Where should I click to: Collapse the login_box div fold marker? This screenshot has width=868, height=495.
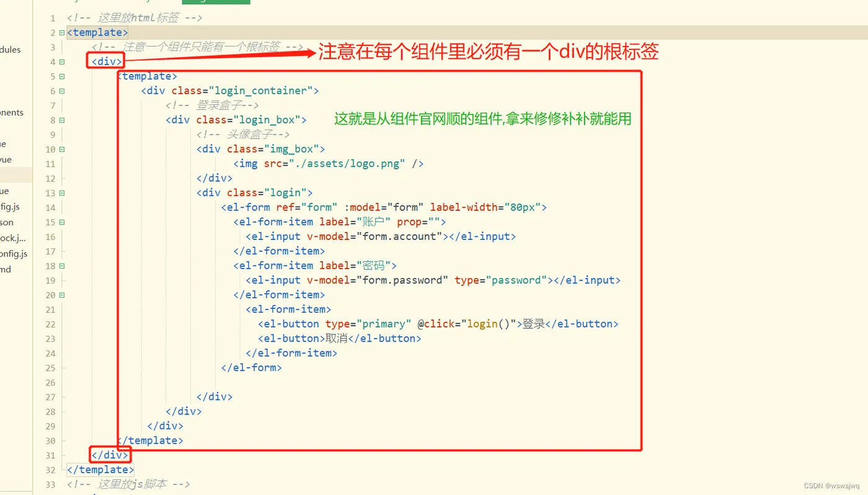(61, 120)
